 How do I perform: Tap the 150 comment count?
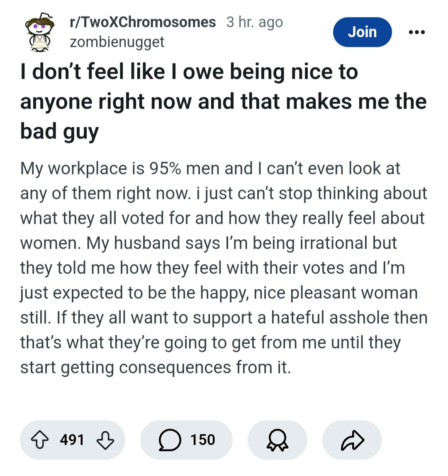(x=203, y=440)
